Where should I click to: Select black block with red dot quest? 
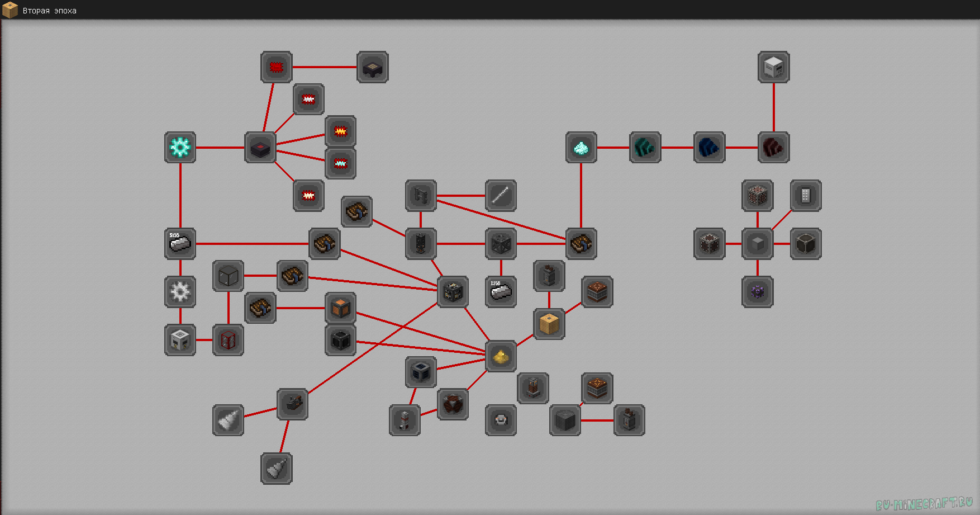[x=260, y=148]
